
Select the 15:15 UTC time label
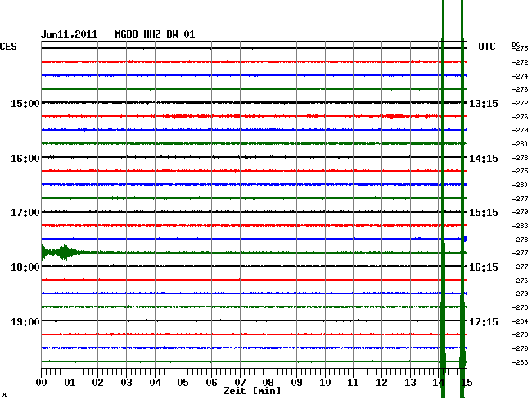coord(484,213)
